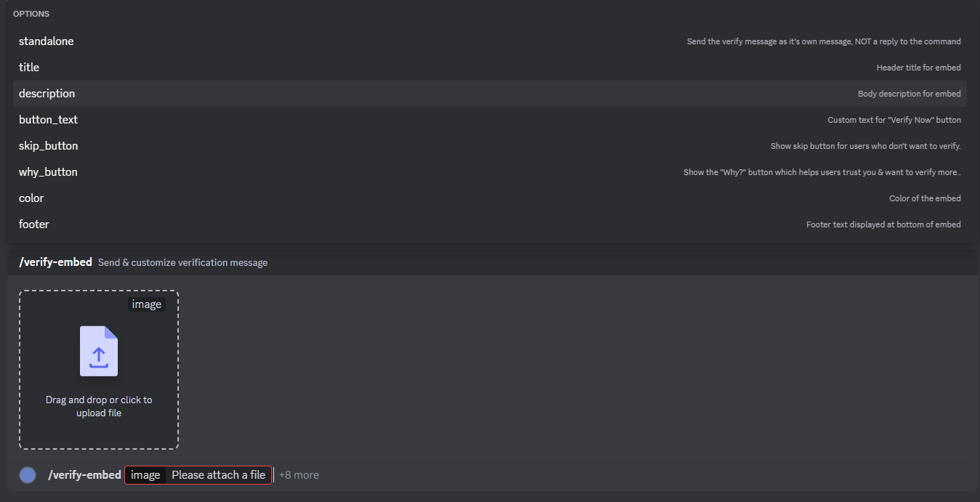Viewport: 980px width, 502px height.
Task: Click the 'Send & customize verification message' description
Action: coord(182,262)
